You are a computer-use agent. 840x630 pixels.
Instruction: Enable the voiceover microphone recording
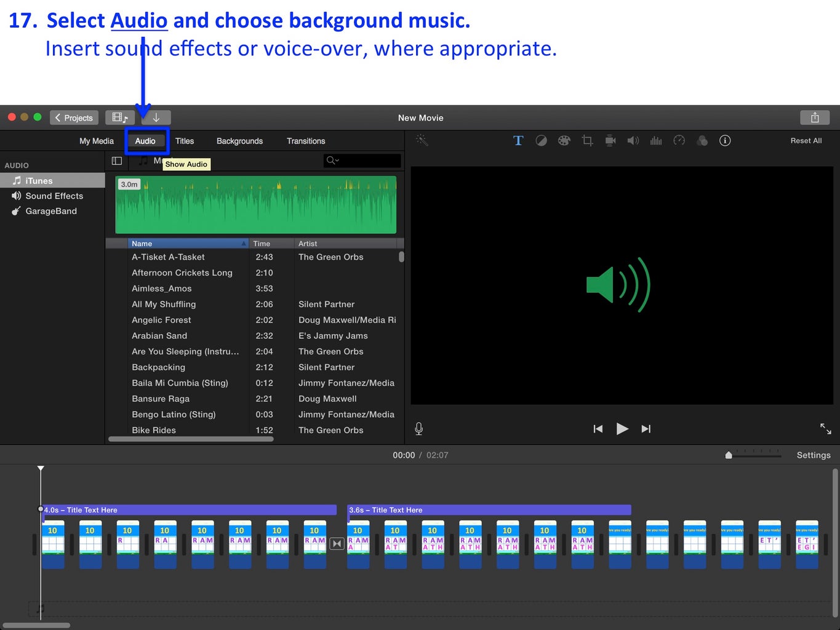(x=418, y=429)
